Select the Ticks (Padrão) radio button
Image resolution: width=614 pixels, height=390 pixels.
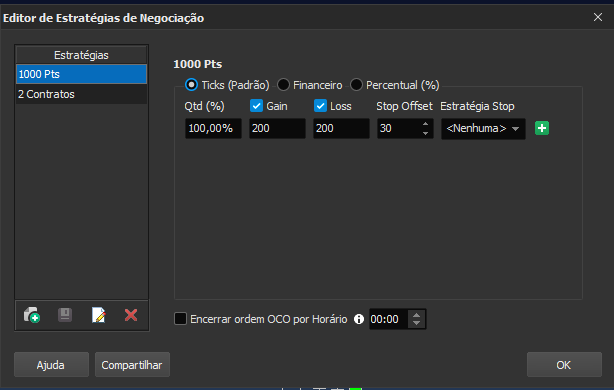(x=191, y=85)
